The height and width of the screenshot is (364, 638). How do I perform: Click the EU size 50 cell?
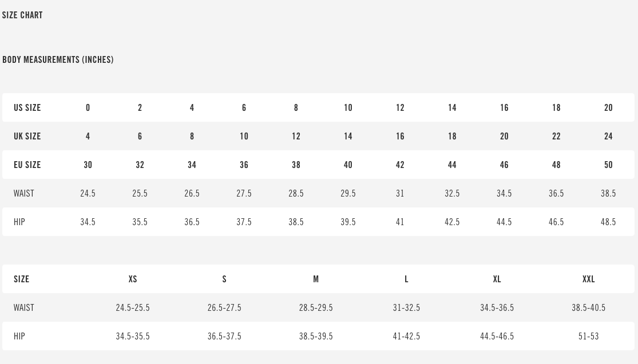point(608,165)
